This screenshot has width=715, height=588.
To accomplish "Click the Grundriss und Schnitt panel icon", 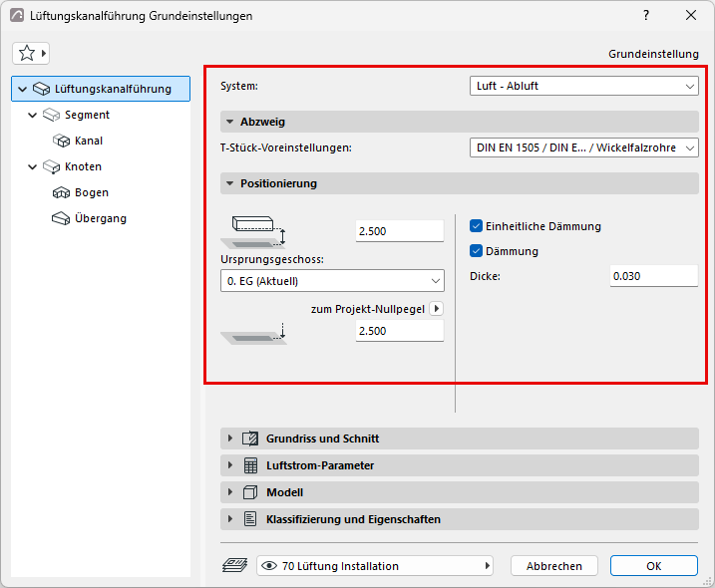I will 250,439.
